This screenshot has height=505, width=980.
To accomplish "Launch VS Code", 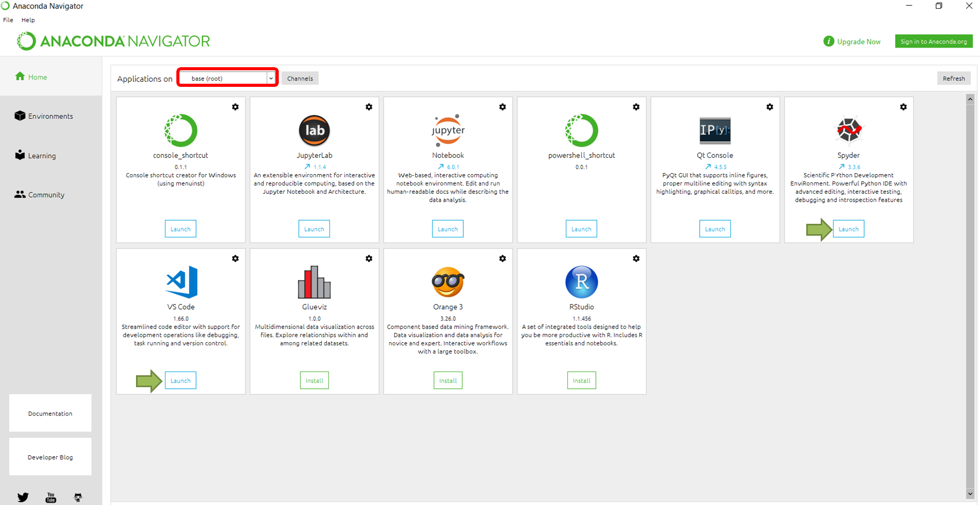I will (x=180, y=380).
